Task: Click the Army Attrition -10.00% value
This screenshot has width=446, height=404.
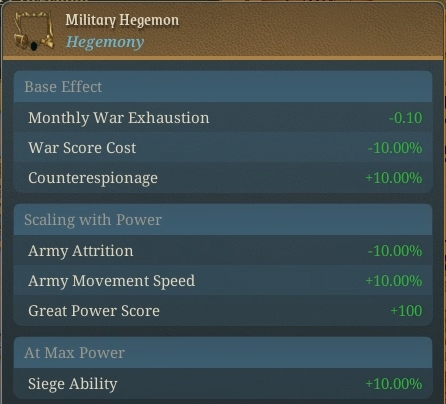Action: point(395,251)
